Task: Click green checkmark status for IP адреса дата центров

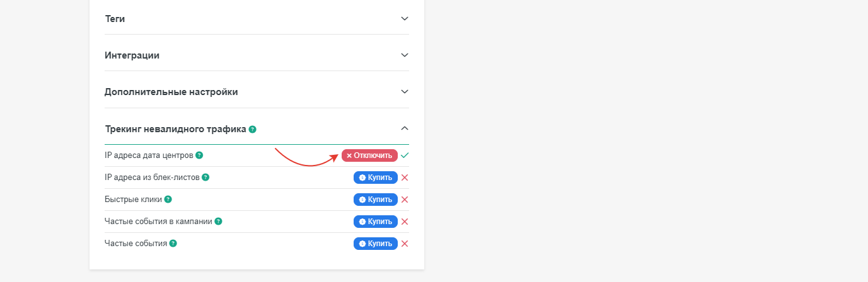Action: tap(405, 155)
